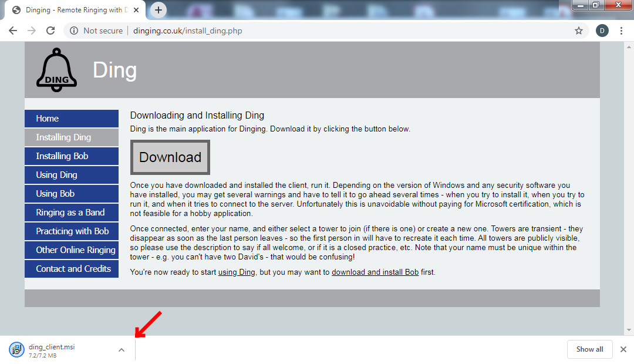
Task: Click the big Download button
Action: click(x=170, y=157)
